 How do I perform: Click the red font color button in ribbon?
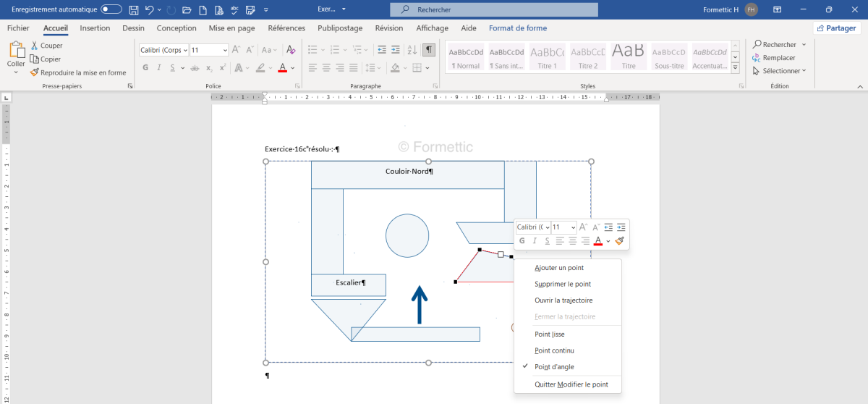tap(281, 68)
